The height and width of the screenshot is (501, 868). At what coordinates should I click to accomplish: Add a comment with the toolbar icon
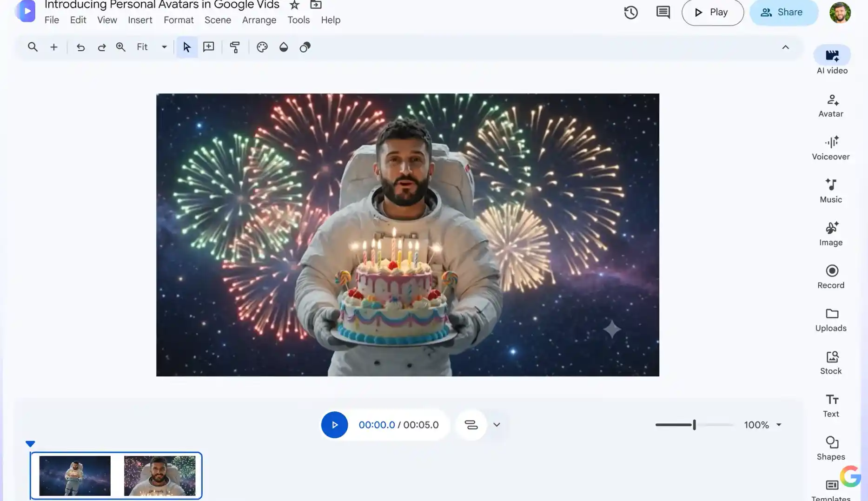point(209,47)
